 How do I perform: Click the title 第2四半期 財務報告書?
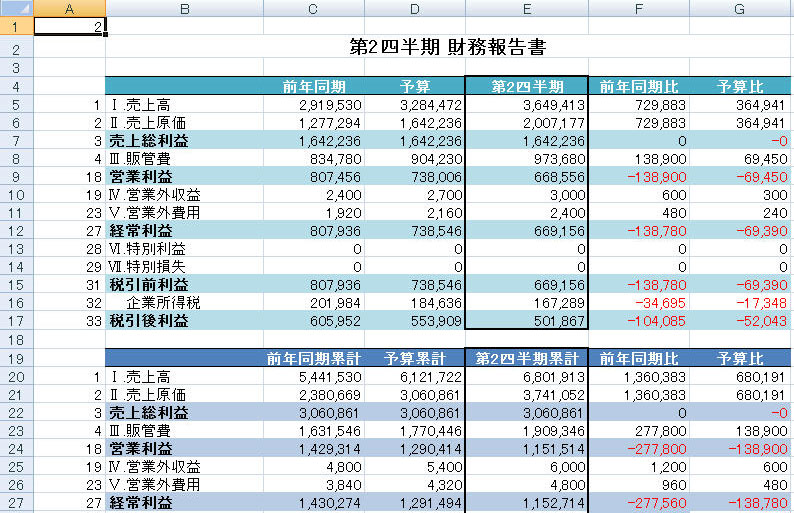click(448, 47)
